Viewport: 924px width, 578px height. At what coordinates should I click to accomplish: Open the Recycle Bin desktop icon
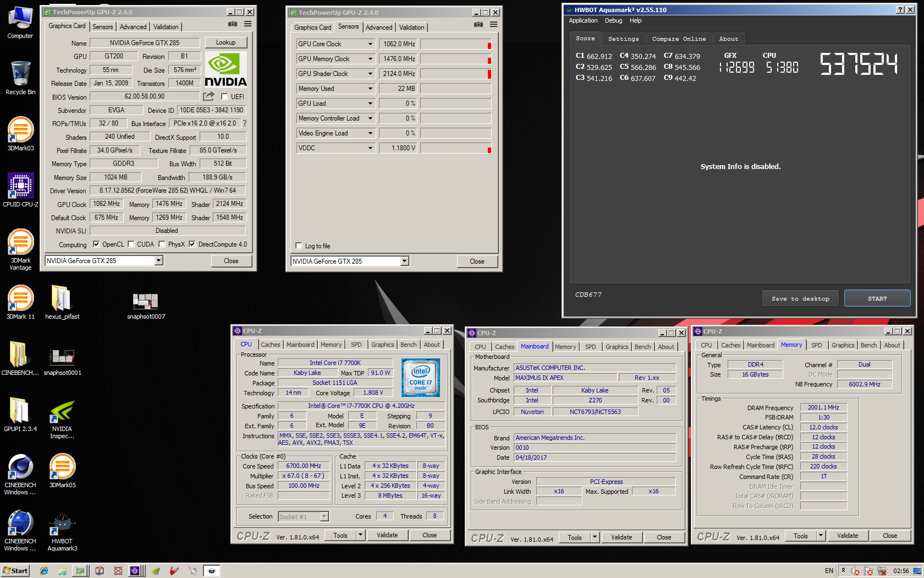click(20, 78)
